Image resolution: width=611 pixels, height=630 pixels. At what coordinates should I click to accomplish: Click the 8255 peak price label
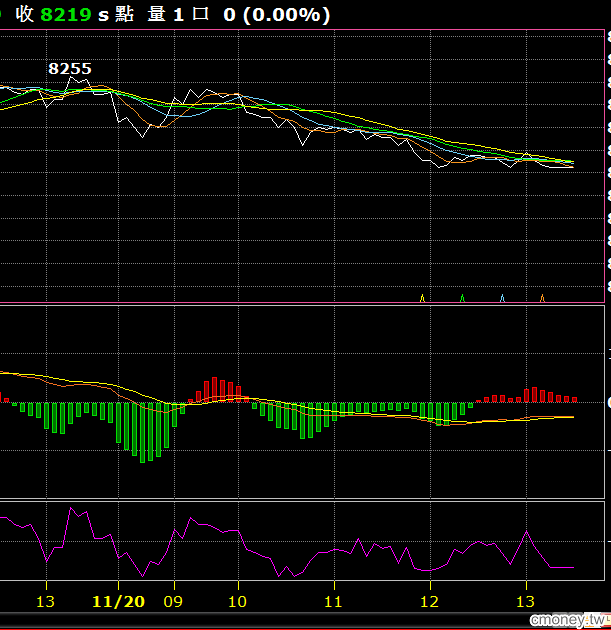click(x=70, y=69)
